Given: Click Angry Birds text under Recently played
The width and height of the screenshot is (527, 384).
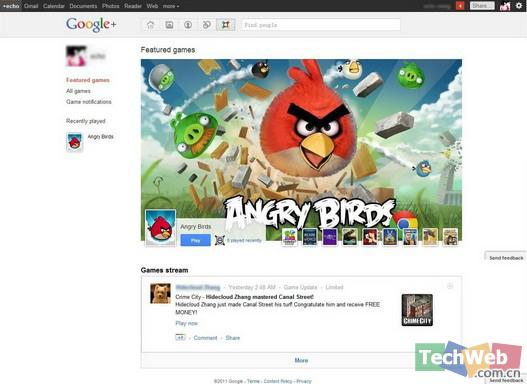Looking at the screenshot, I should (x=100, y=137).
